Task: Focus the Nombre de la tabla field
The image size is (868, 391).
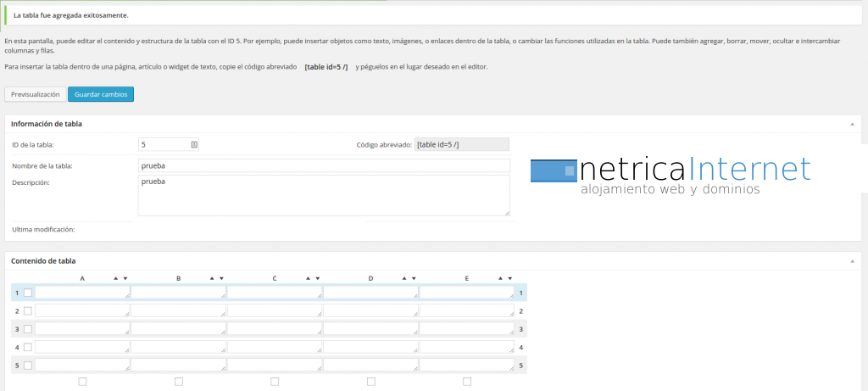Action: (x=324, y=165)
